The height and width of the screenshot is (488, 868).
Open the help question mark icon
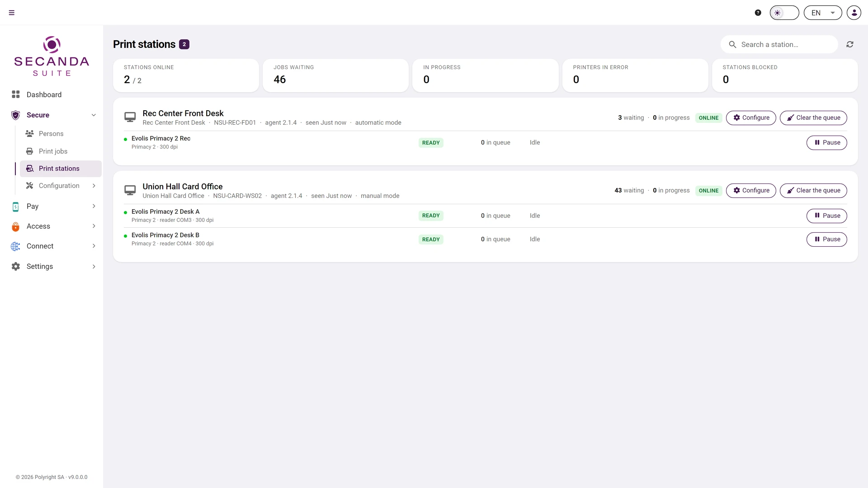pyautogui.click(x=758, y=13)
